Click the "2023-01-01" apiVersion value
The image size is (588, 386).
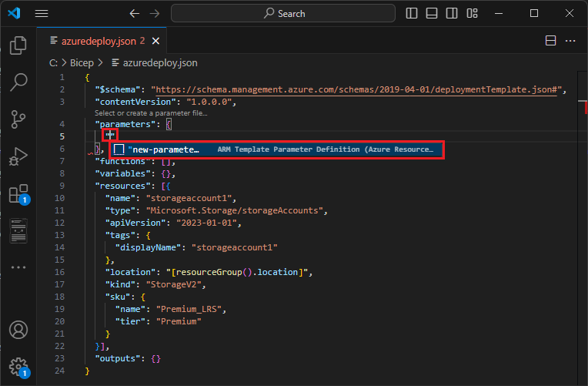tap(206, 223)
